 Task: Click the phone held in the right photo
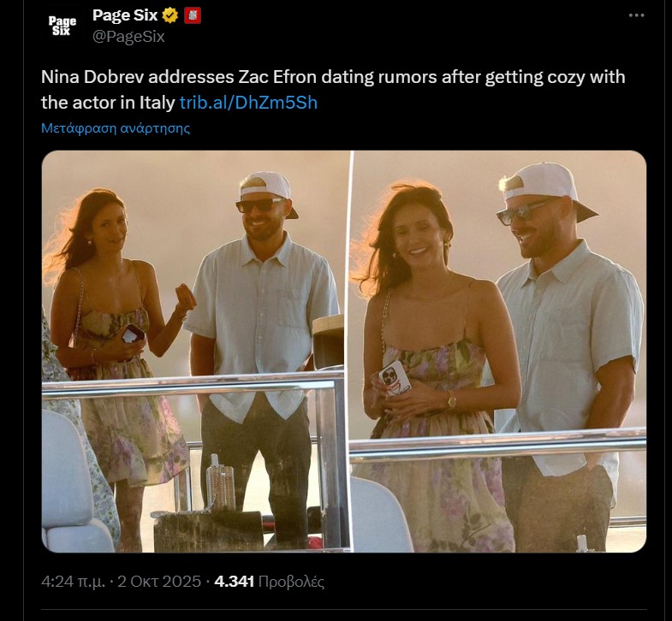[394, 379]
